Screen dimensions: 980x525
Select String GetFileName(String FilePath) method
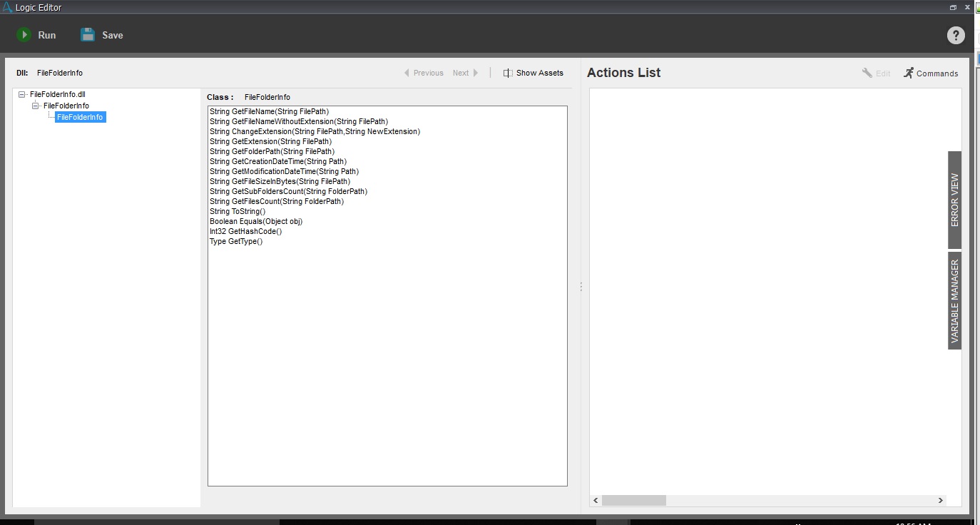pyautogui.click(x=269, y=111)
